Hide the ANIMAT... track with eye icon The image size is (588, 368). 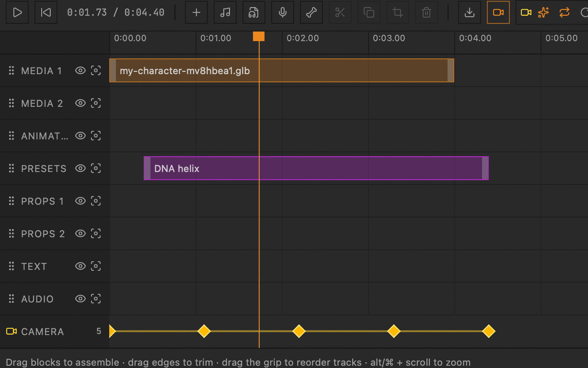click(x=80, y=136)
